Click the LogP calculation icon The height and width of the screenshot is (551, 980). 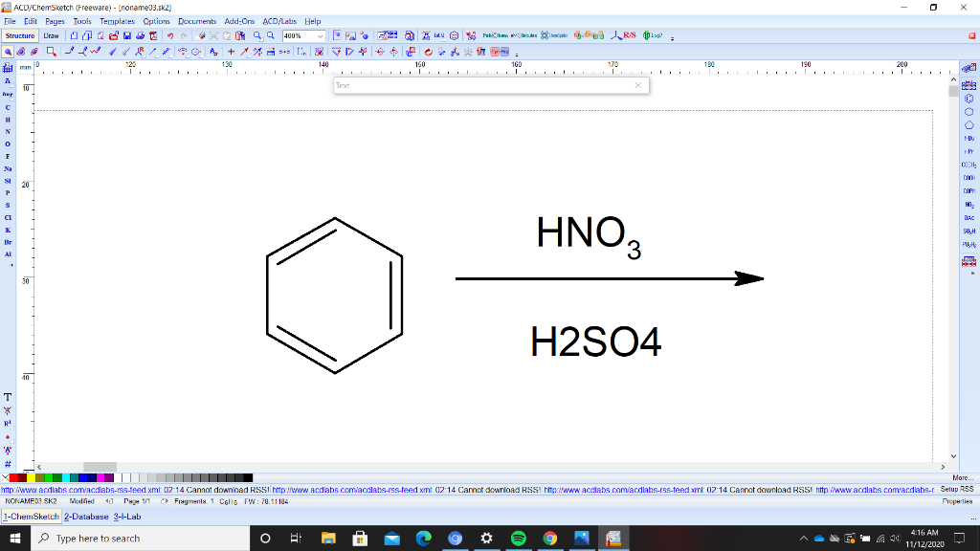(x=652, y=36)
